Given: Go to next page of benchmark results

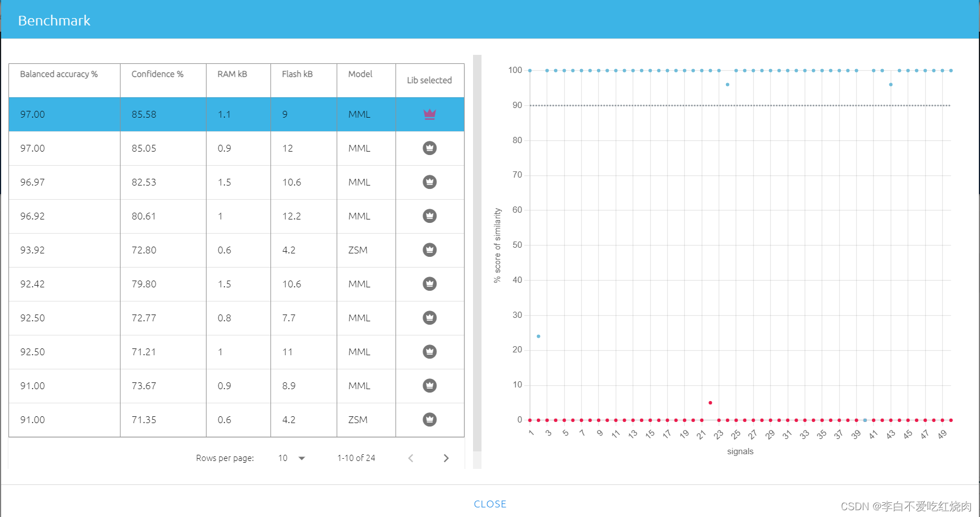Looking at the screenshot, I should [x=446, y=458].
